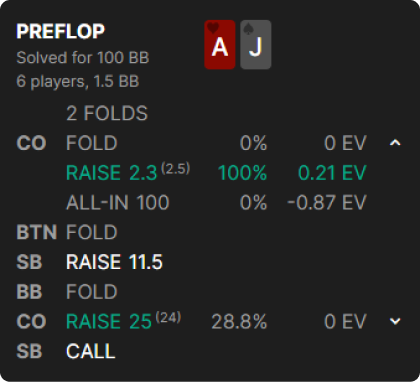
Task: Click the 0.21 EV value
Action: click(x=332, y=173)
